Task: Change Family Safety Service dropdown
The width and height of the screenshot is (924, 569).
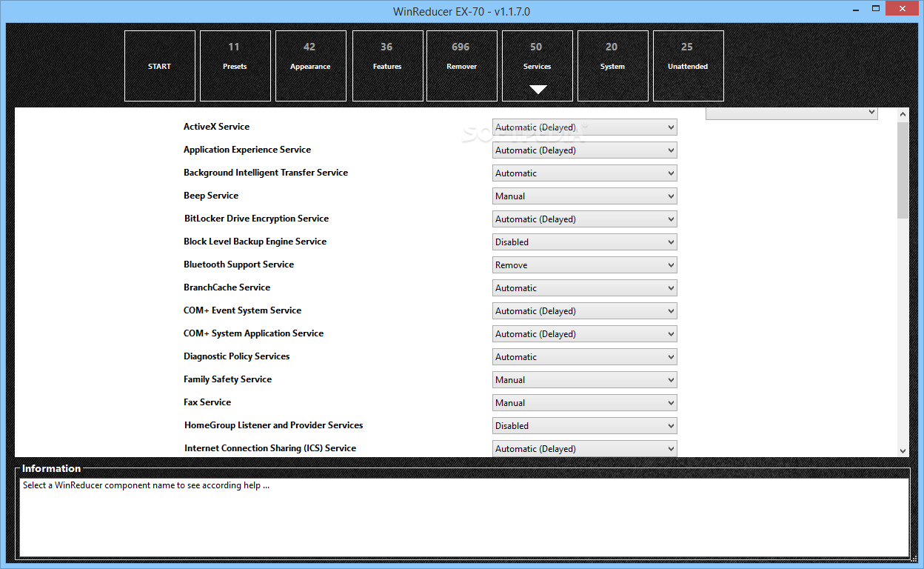Action: [x=585, y=380]
